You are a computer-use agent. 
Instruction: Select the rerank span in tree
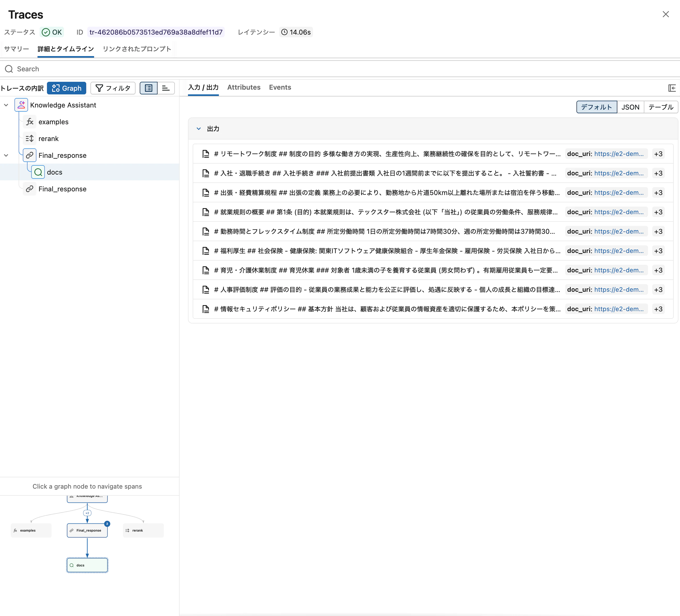[x=89, y=139]
